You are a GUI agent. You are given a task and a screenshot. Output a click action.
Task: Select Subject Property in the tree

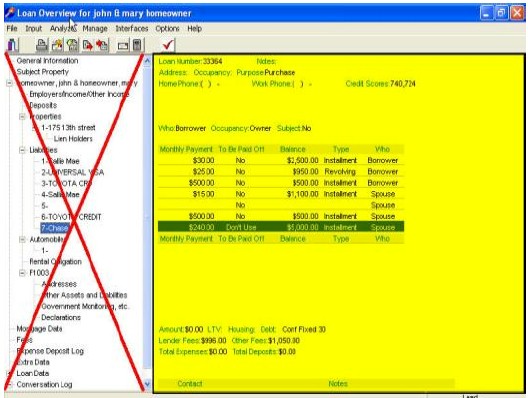point(42,72)
